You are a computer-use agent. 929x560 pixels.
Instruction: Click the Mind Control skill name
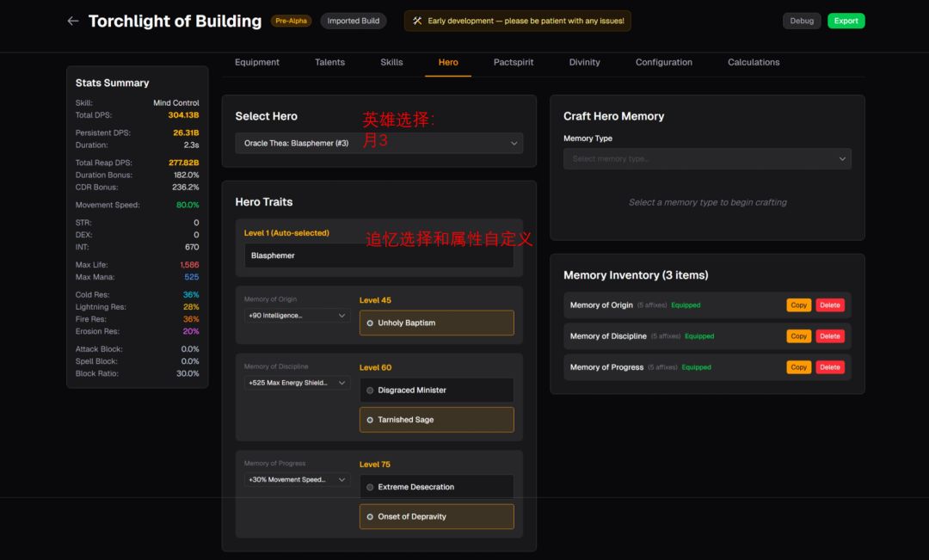176,102
